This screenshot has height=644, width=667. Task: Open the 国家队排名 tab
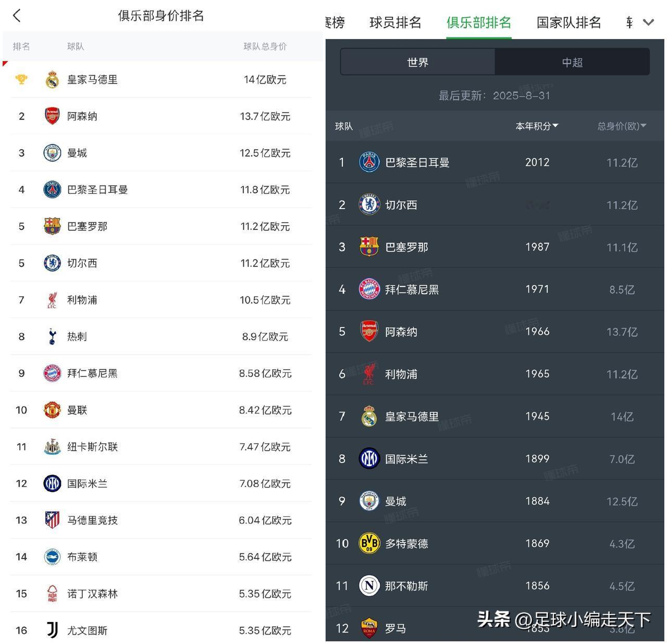point(569,22)
